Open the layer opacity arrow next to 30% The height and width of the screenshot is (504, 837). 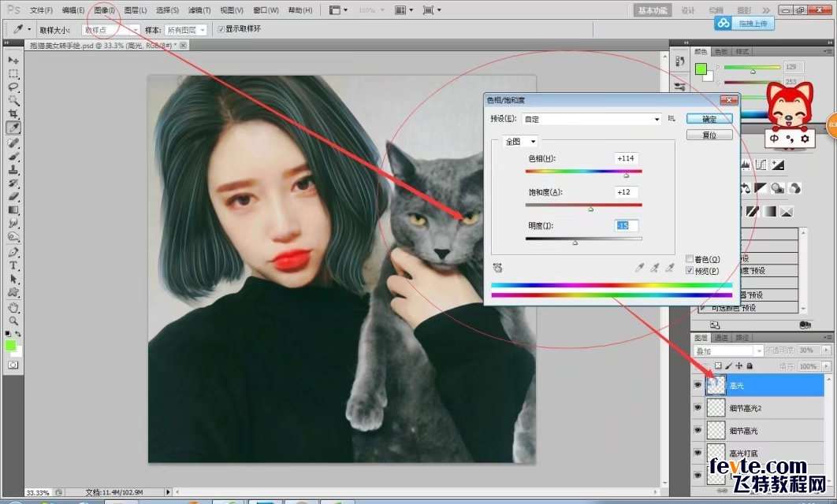point(826,350)
